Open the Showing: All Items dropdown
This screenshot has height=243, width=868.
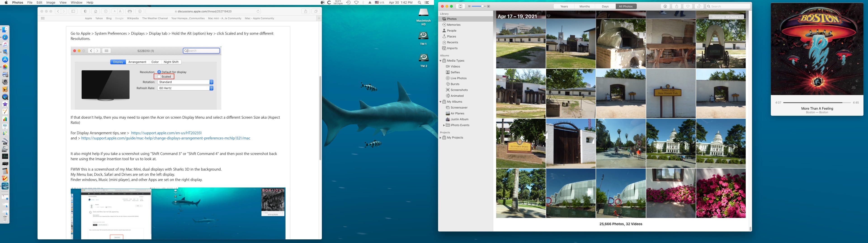(x=726, y=17)
